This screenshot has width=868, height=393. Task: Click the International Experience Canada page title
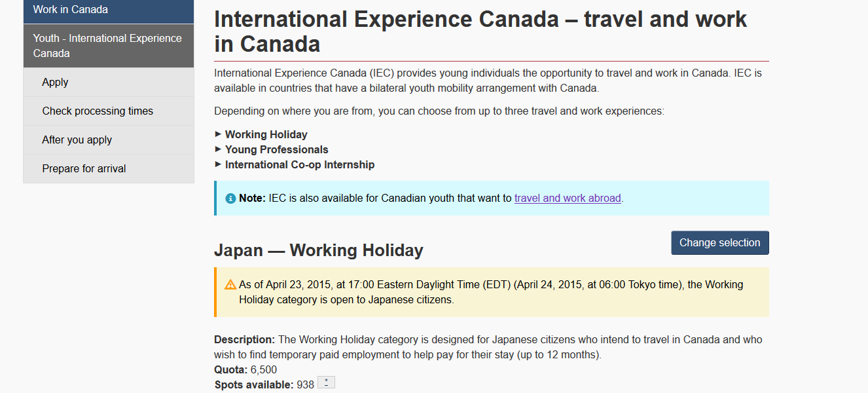coord(480,31)
